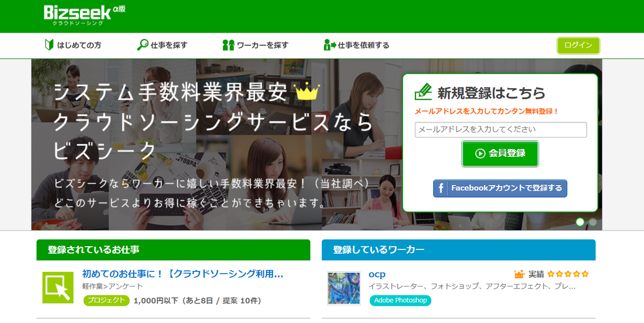The height and width of the screenshot is (323, 644).
Task: Click the person-arrow icon beside 仕事を依頼する
Action: (x=330, y=45)
